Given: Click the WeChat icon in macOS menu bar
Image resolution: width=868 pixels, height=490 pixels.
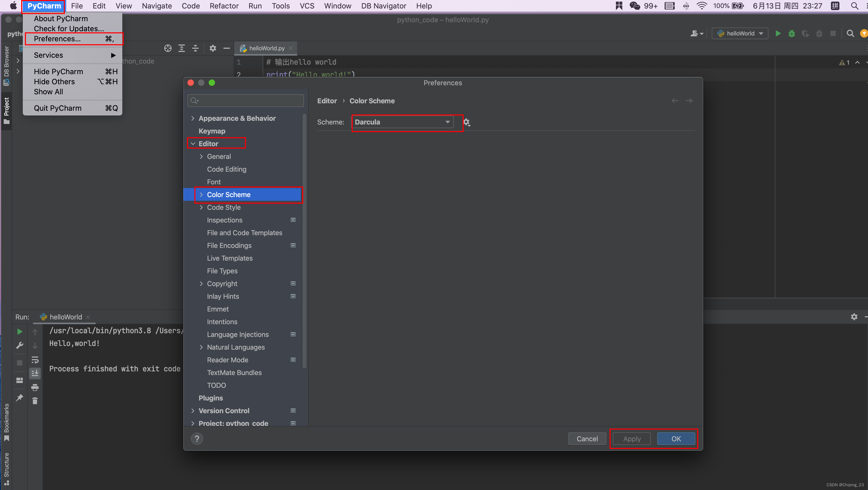Looking at the screenshot, I should coord(634,6).
